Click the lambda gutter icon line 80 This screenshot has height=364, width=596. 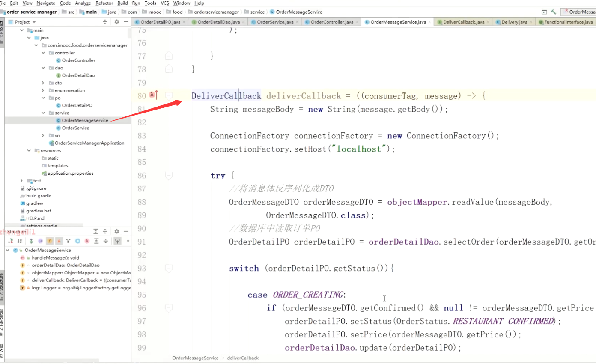[153, 95]
